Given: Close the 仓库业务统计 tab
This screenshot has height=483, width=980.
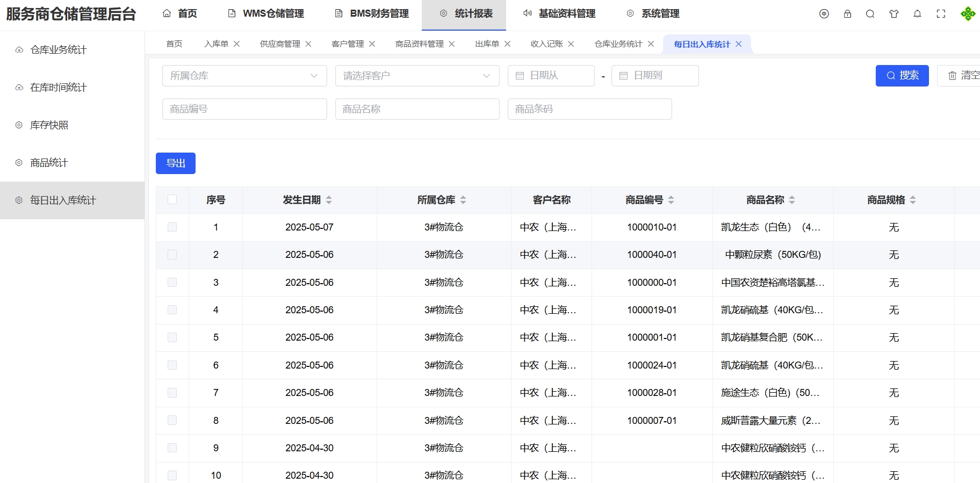Looking at the screenshot, I should pyautogui.click(x=651, y=44).
